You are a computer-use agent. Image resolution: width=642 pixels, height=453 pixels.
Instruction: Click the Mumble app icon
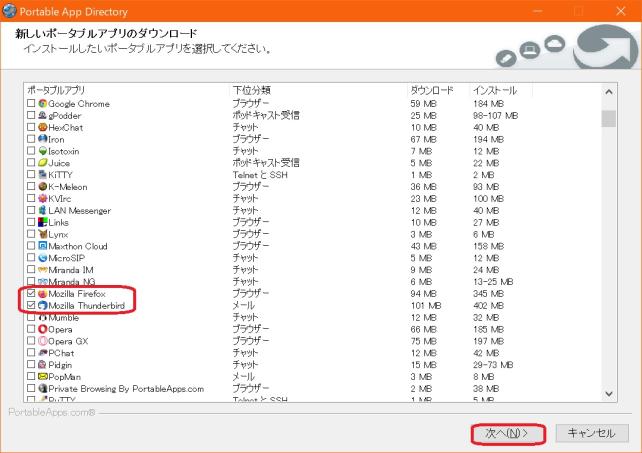click(x=43, y=317)
